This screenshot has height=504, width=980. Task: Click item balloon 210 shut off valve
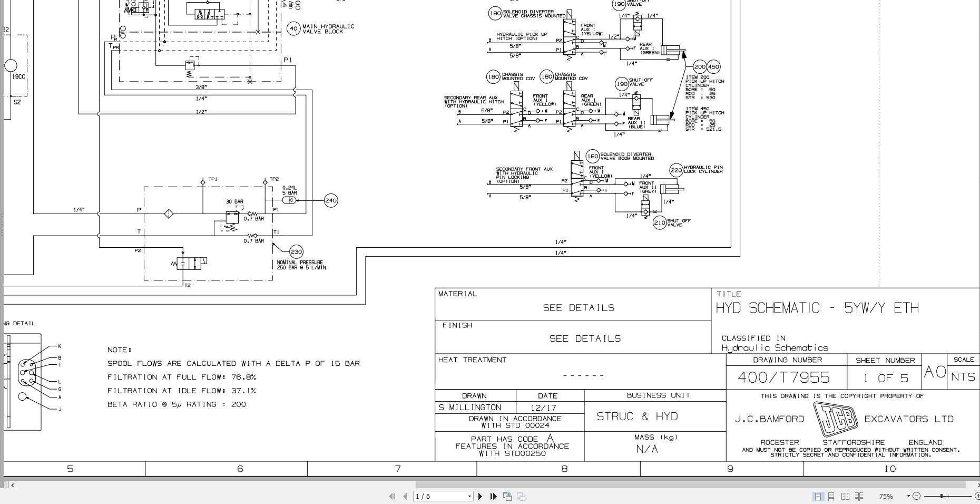point(659,223)
